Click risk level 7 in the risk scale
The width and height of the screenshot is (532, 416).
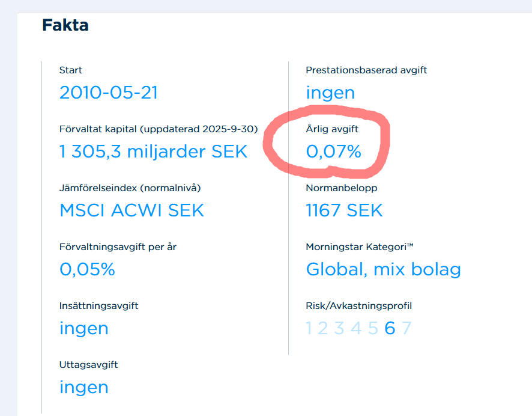click(x=407, y=328)
